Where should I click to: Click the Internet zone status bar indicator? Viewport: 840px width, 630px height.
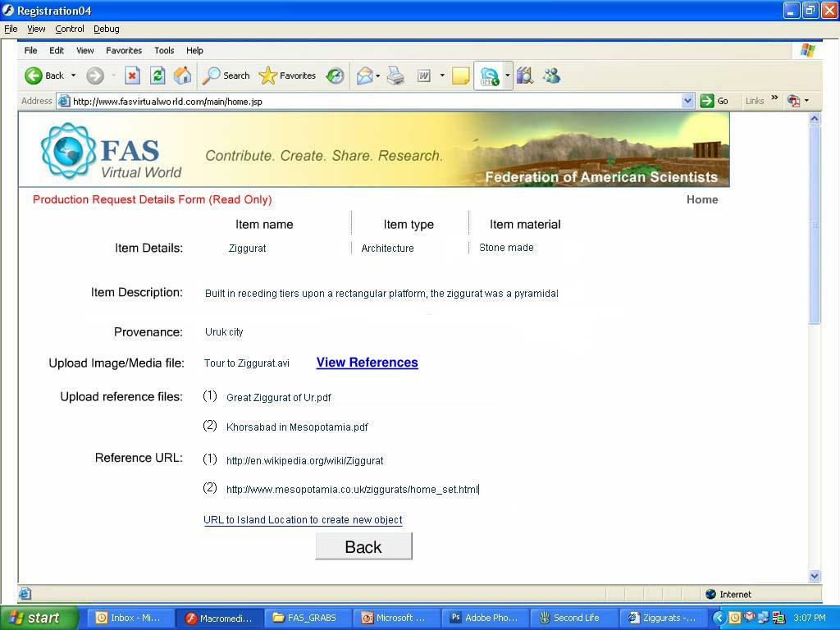click(x=728, y=594)
